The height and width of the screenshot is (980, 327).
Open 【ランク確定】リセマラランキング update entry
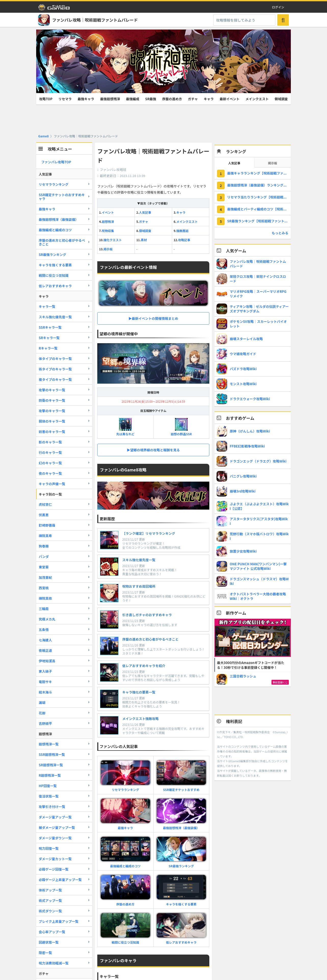coord(153,540)
